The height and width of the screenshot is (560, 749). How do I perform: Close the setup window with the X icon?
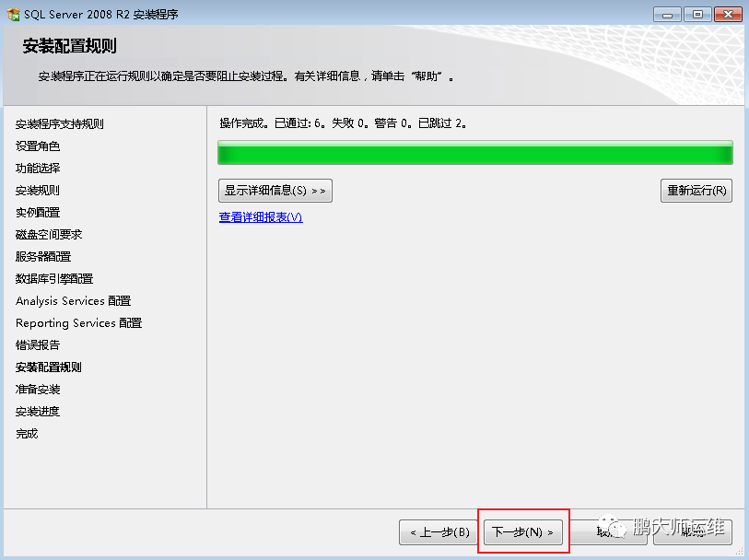[728, 15]
